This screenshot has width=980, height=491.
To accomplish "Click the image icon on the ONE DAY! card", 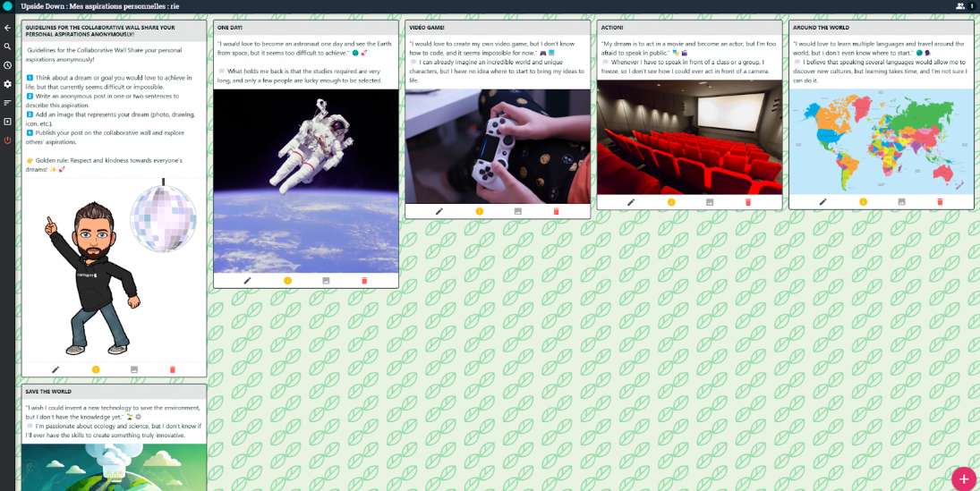I will (x=326, y=281).
